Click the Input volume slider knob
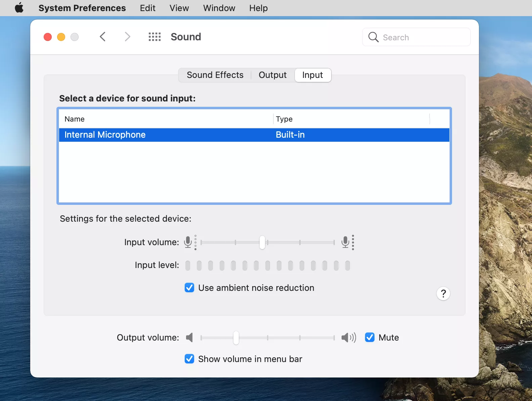The width and height of the screenshot is (532, 401). (262, 242)
